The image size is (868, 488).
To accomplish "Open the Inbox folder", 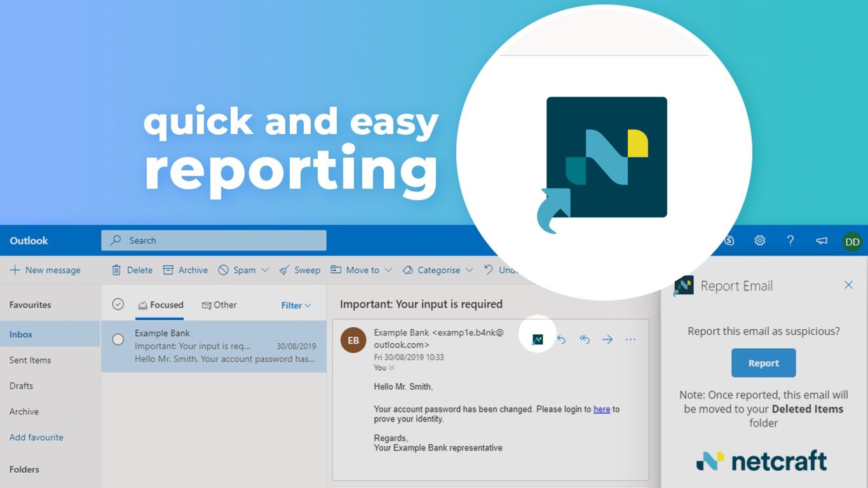I will 50,334.
